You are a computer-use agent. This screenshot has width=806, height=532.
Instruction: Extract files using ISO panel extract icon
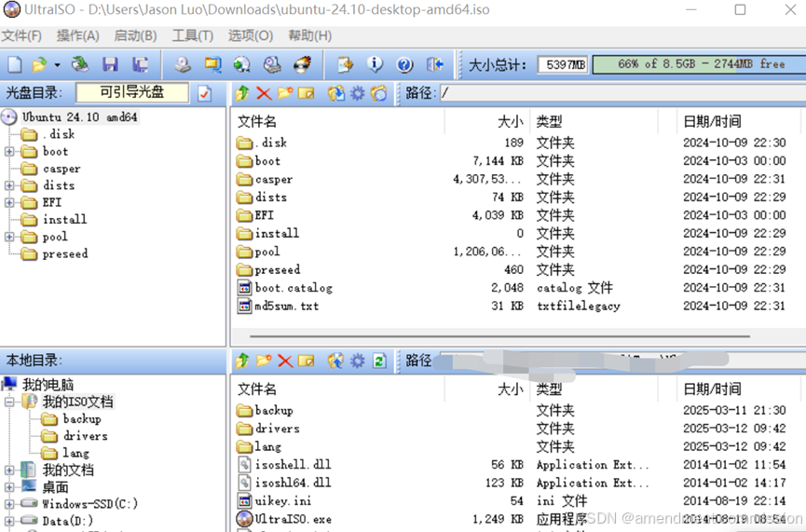click(336, 93)
